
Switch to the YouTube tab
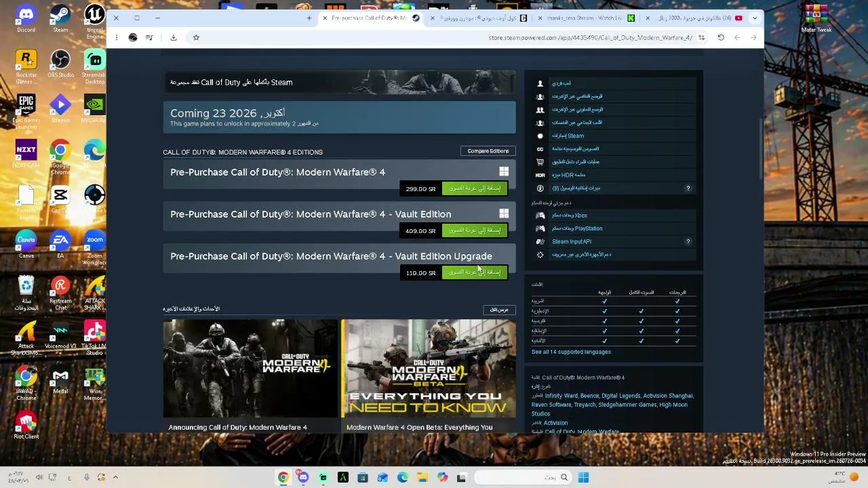point(696,18)
